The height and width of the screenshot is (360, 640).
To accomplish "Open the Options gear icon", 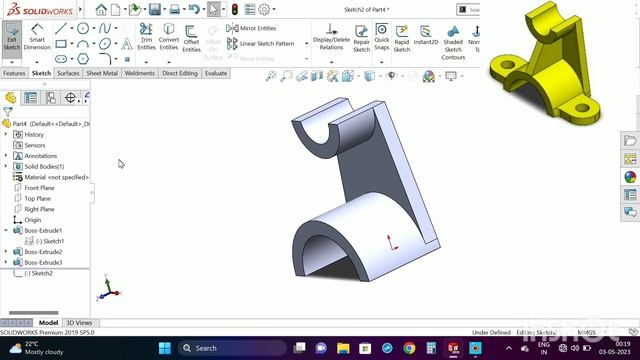I will 264,9.
